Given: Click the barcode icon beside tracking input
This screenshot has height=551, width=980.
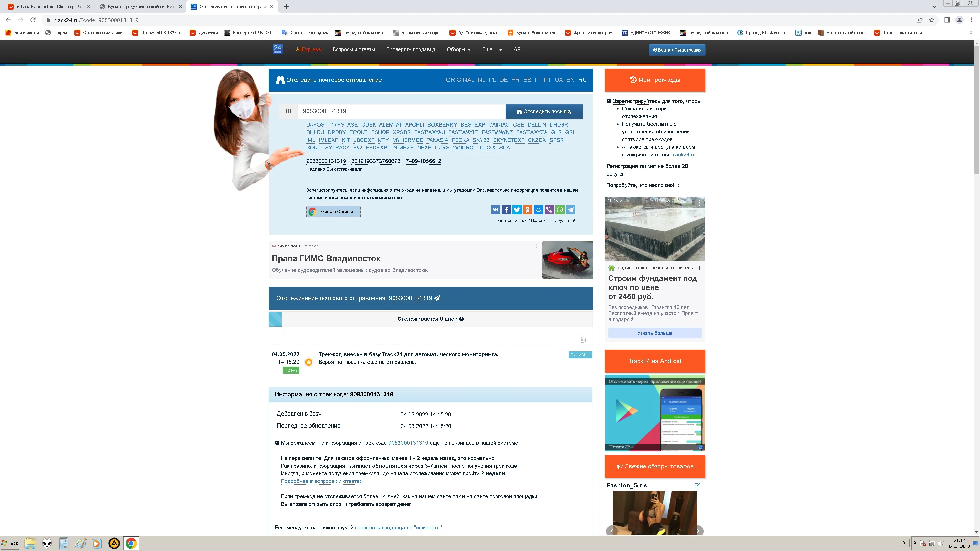Looking at the screenshot, I should 288,111.
